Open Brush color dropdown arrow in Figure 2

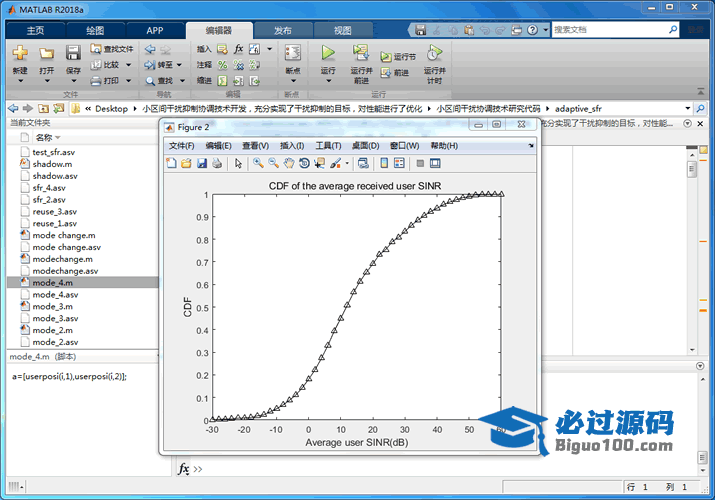pos(347,164)
